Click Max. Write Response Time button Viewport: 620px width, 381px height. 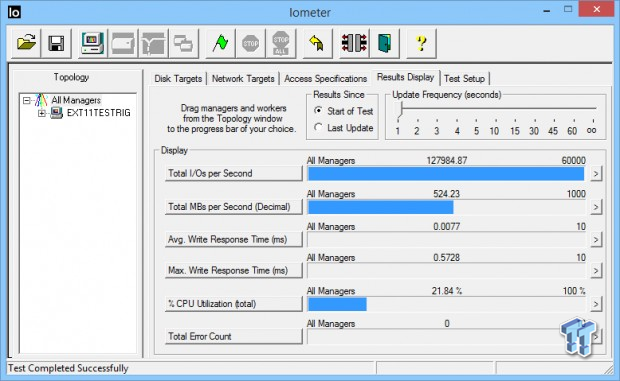coord(234,271)
